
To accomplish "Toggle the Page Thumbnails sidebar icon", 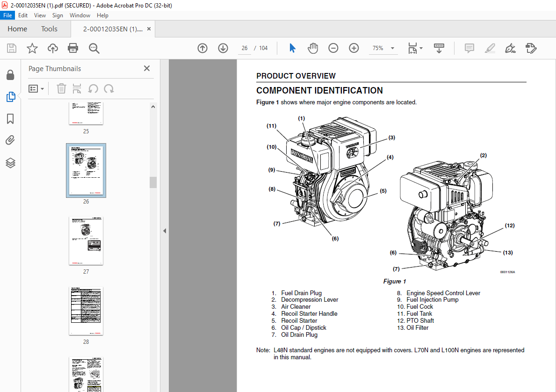I will pyautogui.click(x=11, y=97).
